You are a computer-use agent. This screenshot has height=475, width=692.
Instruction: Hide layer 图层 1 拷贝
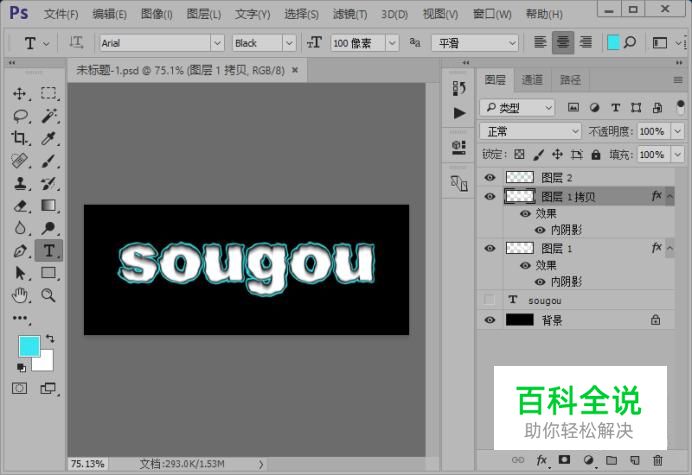pos(490,196)
